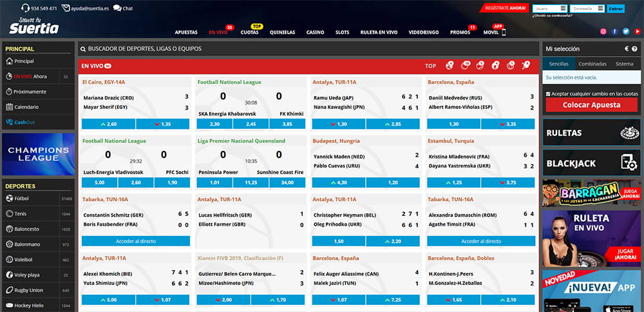Open the QUINIELAS menu

click(x=282, y=32)
